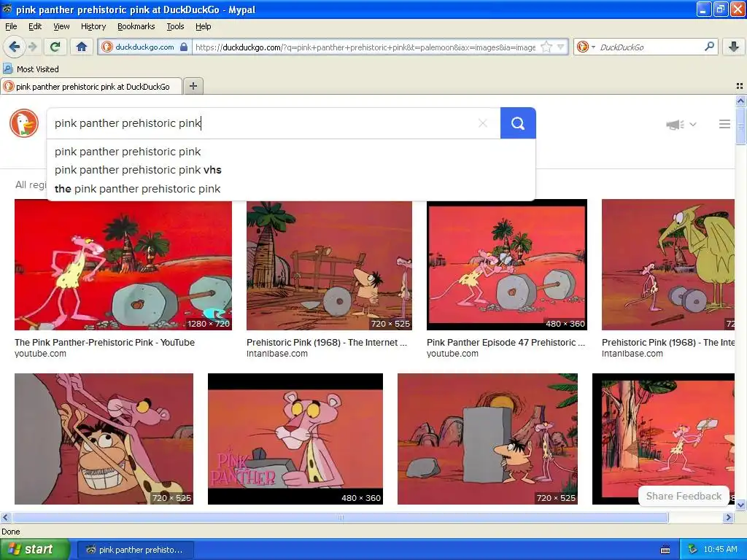
Task: Open the Tools menu
Action: click(x=175, y=26)
